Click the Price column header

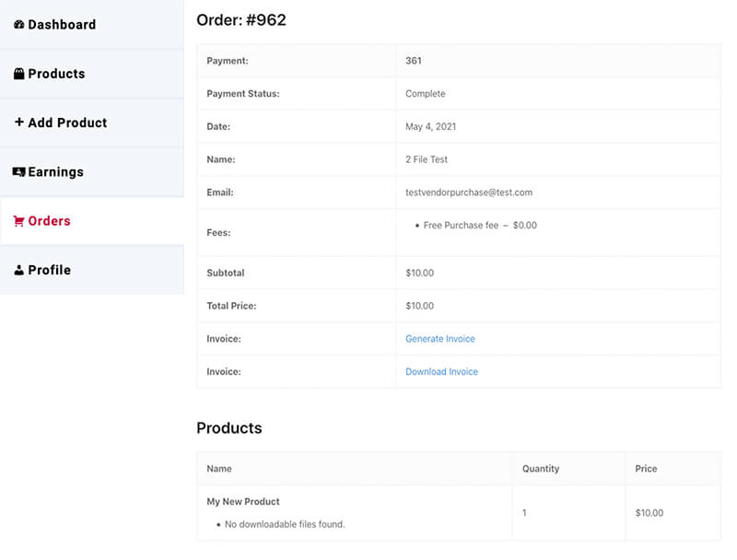click(x=646, y=469)
